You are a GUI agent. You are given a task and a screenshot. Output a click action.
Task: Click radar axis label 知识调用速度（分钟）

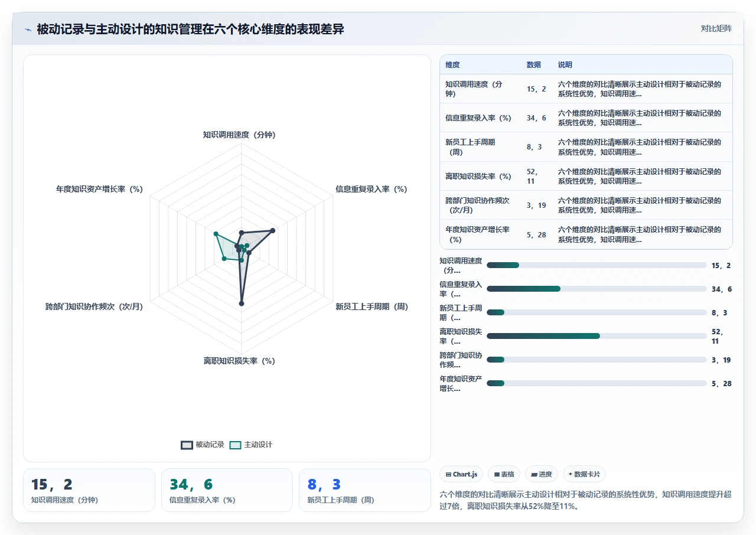[x=239, y=135]
